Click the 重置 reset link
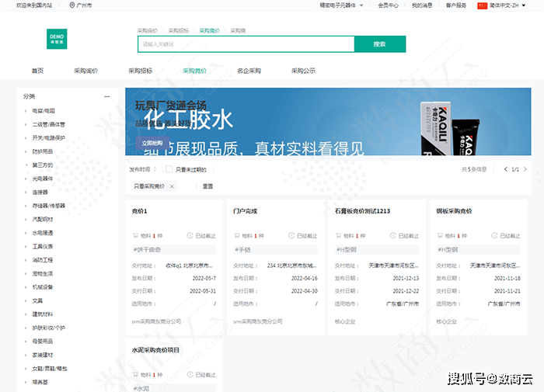Image resolution: width=544 pixels, height=392 pixels. pos(207,186)
